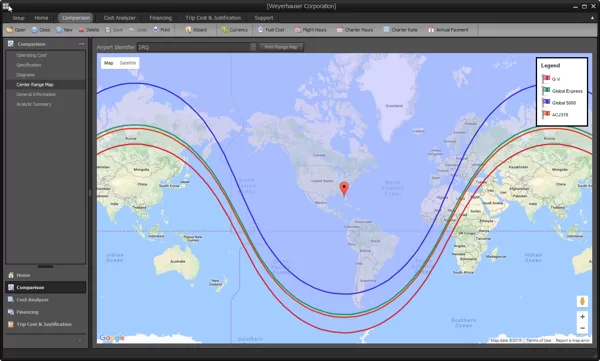Open the Currency settings icon

tap(225, 30)
